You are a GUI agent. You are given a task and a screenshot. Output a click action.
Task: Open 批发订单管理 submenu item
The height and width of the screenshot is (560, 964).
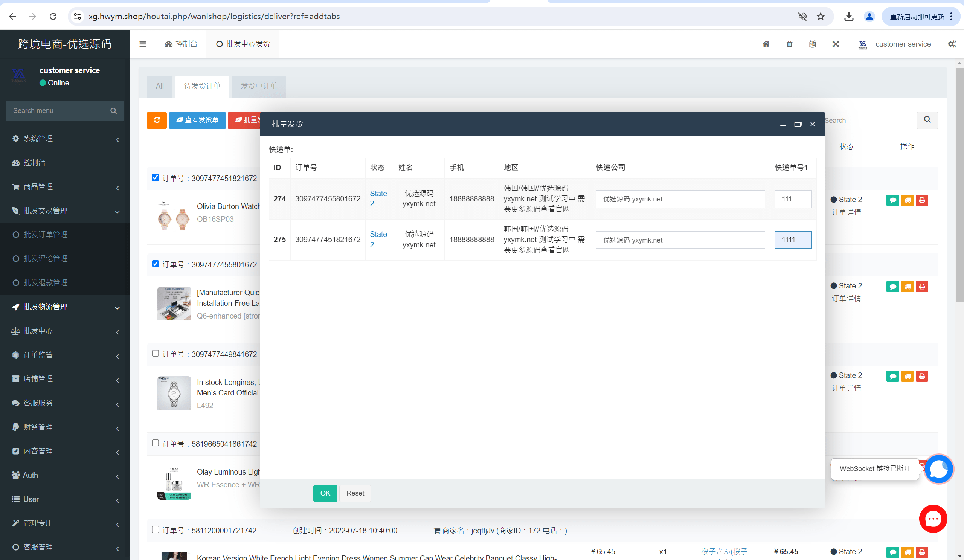click(x=65, y=235)
